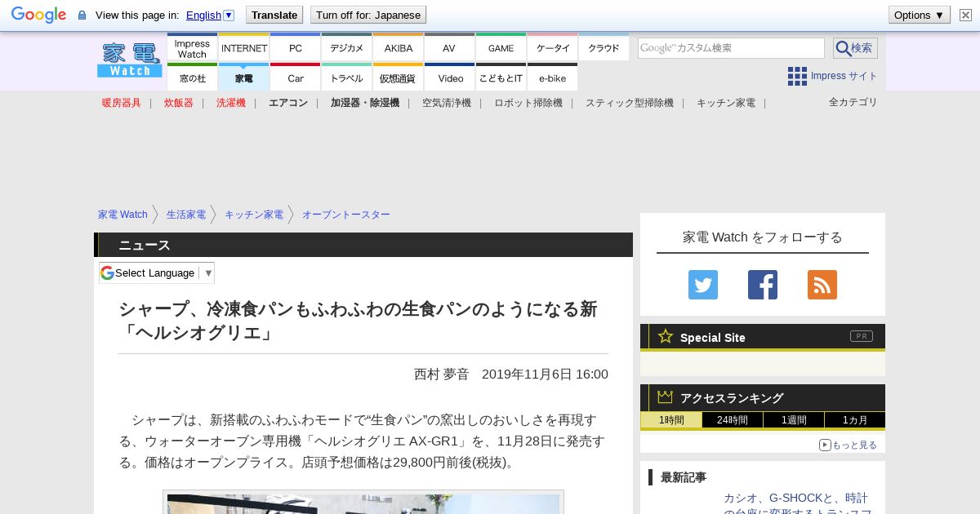Open the PC Watch tab
The width and height of the screenshot is (980, 514).
point(295,48)
